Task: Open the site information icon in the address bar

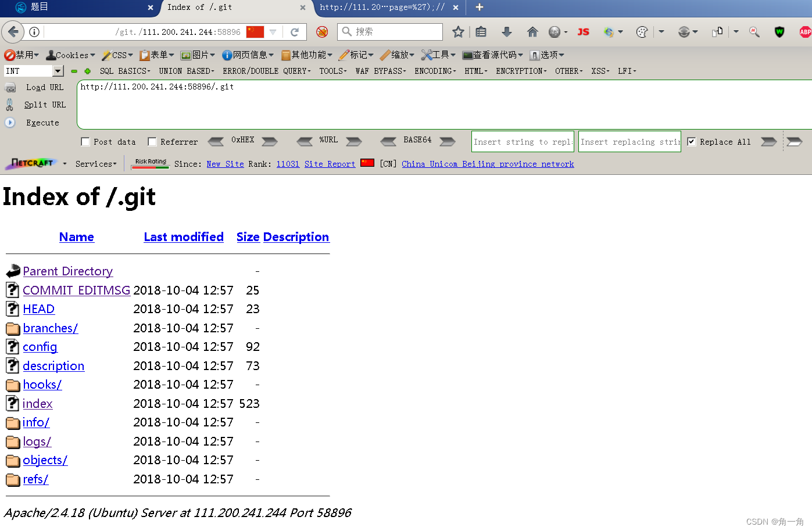Action: tap(34, 32)
